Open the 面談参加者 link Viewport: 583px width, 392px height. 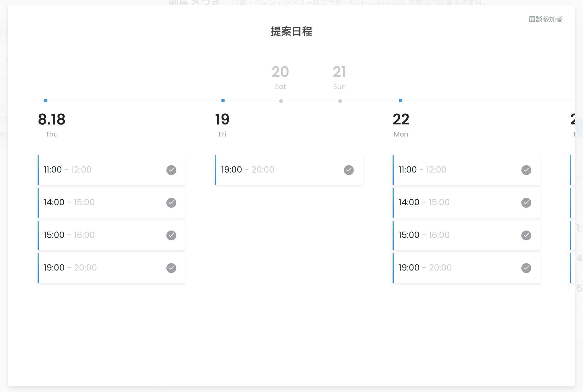pos(545,19)
